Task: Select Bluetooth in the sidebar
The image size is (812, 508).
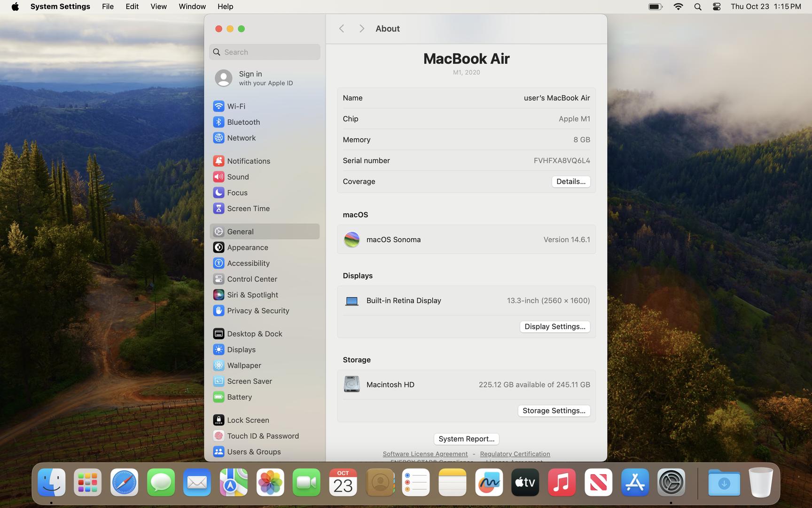Action: coord(243,122)
